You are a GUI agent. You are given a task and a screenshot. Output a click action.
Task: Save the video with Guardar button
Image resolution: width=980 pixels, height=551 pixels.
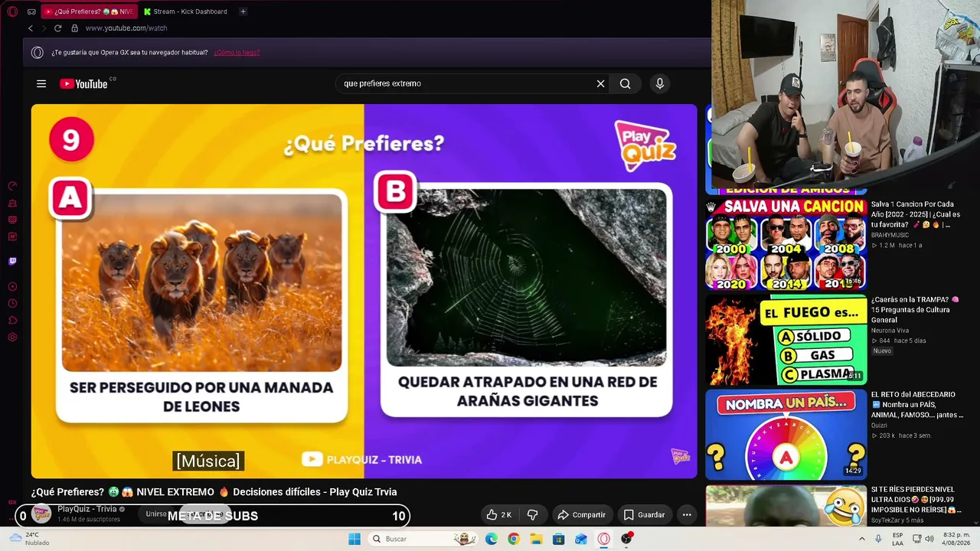[x=644, y=515]
